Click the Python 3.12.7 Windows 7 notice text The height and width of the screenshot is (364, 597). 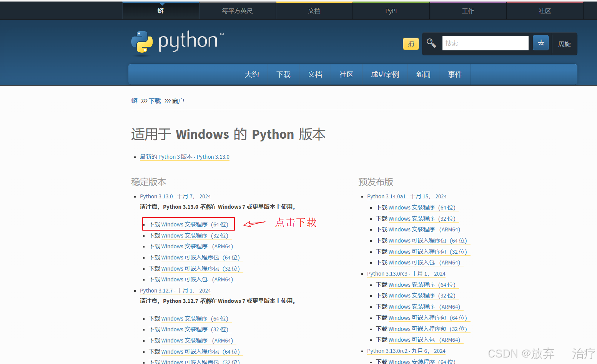219,301
